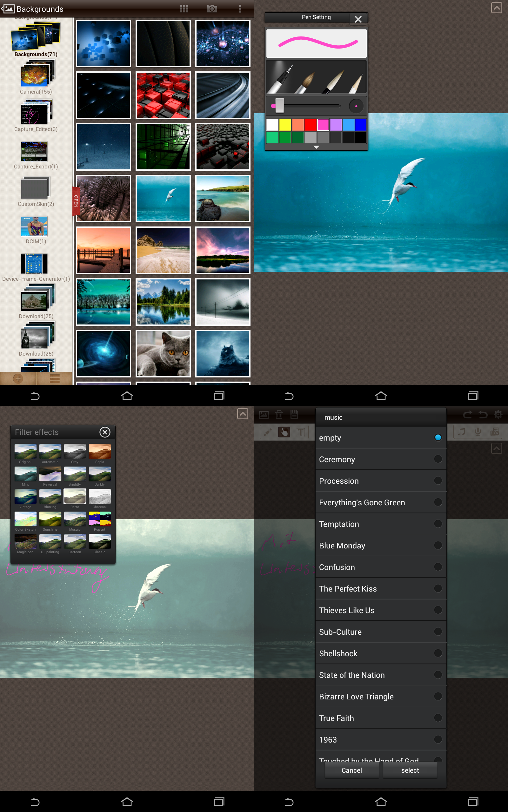Apply the Pop art filter

tap(99, 521)
